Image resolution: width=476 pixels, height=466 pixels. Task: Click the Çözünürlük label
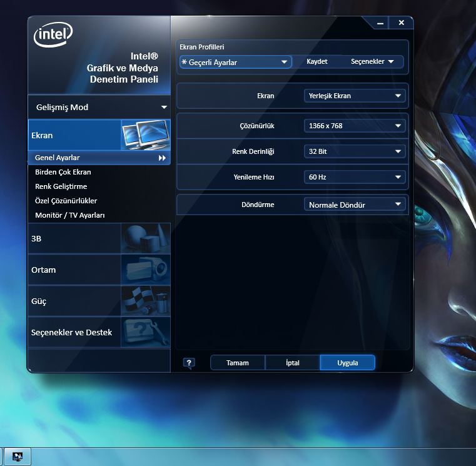(x=257, y=126)
